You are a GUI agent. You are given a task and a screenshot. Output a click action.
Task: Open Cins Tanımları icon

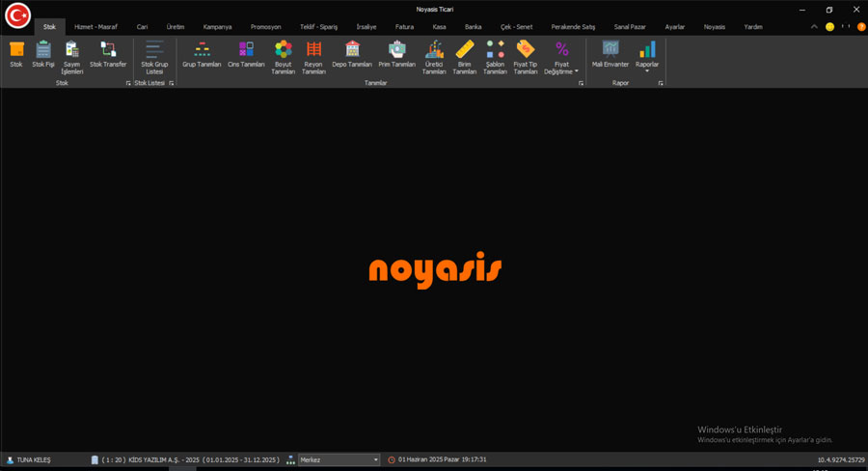point(246,49)
